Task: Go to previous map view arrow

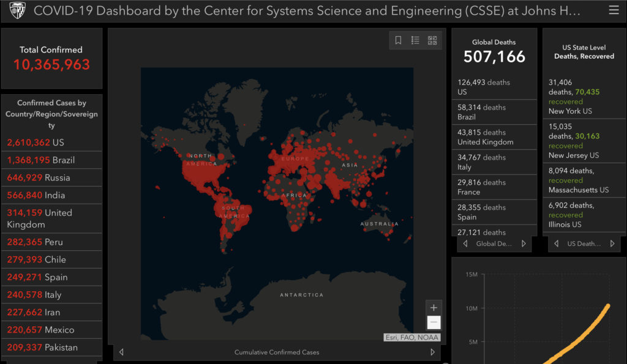Action: (x=122, y=352)
